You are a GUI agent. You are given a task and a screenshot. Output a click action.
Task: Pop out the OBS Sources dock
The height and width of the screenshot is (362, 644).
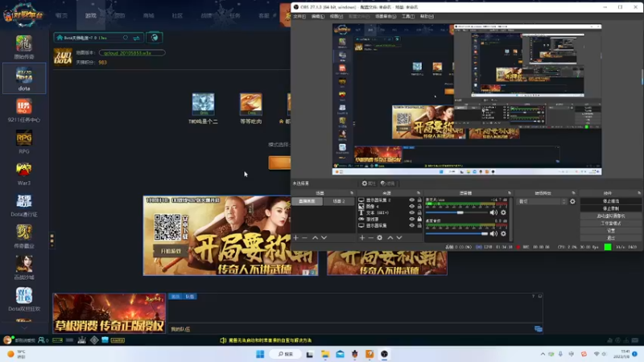[419, 193]
